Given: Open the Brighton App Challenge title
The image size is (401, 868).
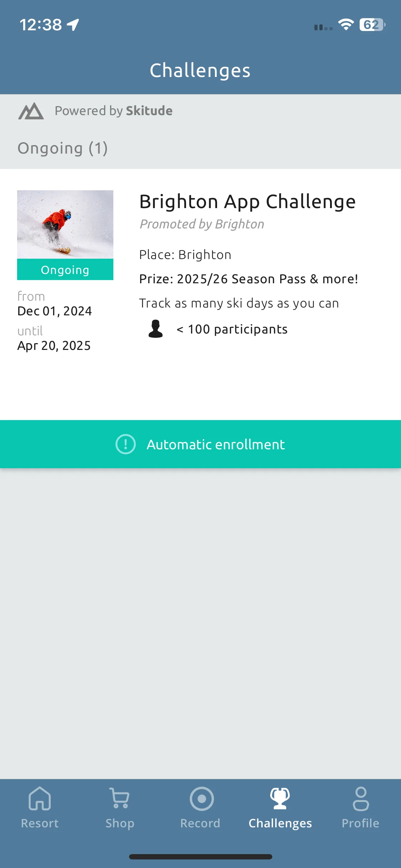Looking at the screenshot, I should (x=247, y=202).
